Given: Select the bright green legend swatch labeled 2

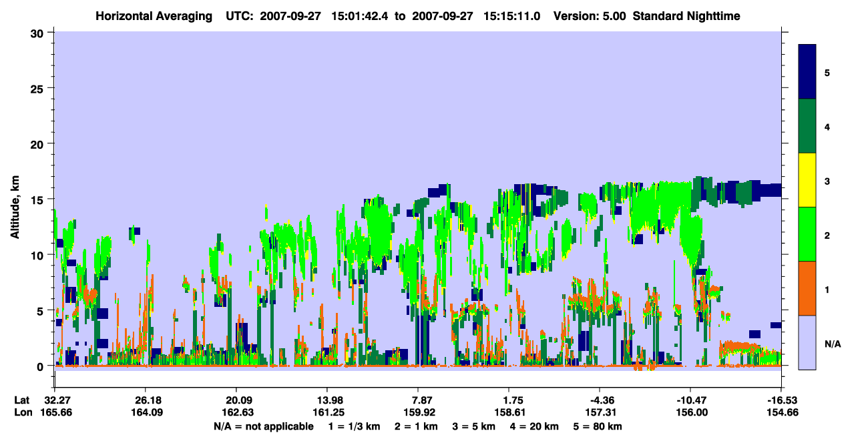Looking at the screenshot, I should pyautogui.click(x=807, y=234).
